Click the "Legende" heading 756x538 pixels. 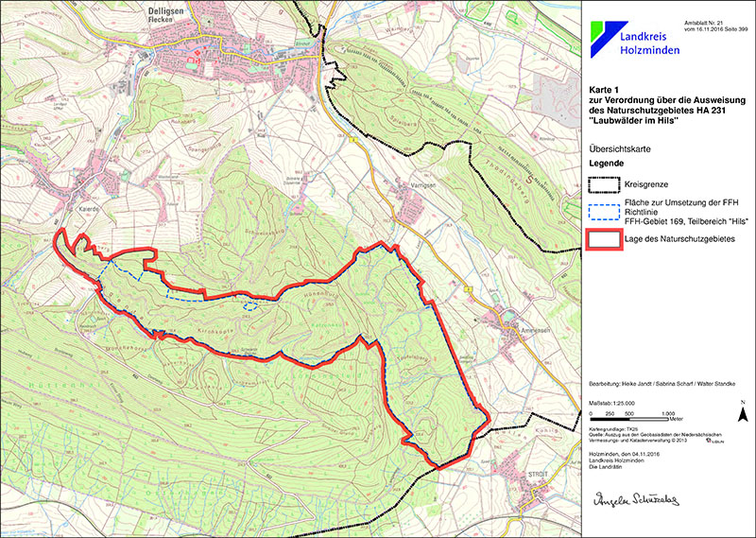[606, 164]
